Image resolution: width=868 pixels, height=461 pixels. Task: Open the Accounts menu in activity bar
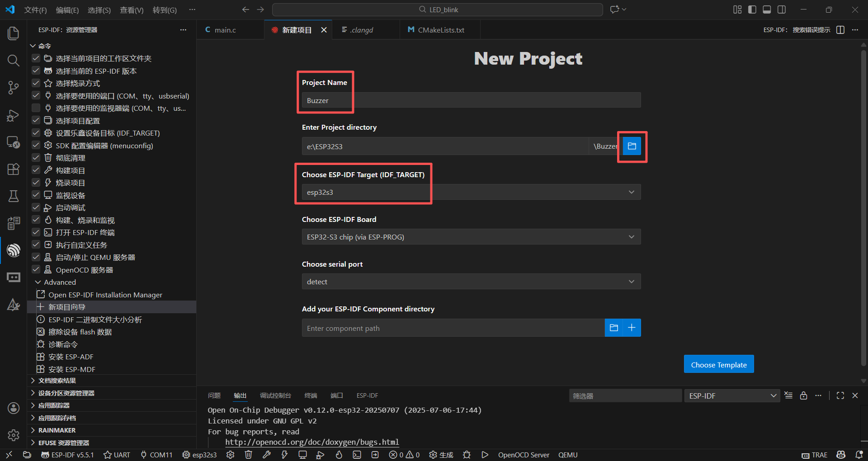pos(14,408)
